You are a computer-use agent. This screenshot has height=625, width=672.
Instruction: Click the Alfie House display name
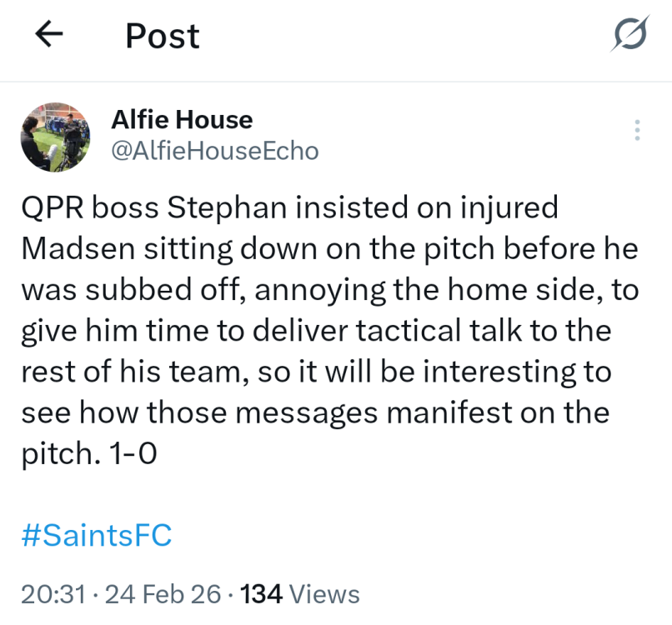point(182,120)
